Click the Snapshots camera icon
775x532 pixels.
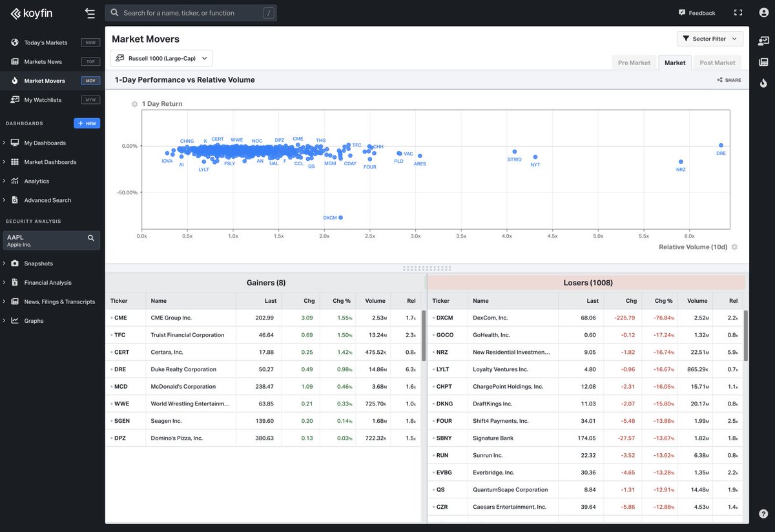[x=14, y=263]
